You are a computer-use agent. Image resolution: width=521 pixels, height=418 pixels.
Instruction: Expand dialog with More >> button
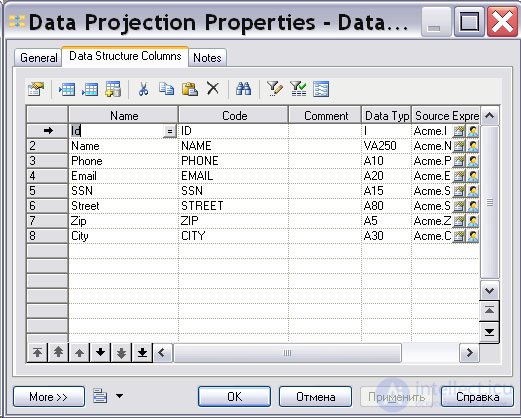tap(49, 397)
